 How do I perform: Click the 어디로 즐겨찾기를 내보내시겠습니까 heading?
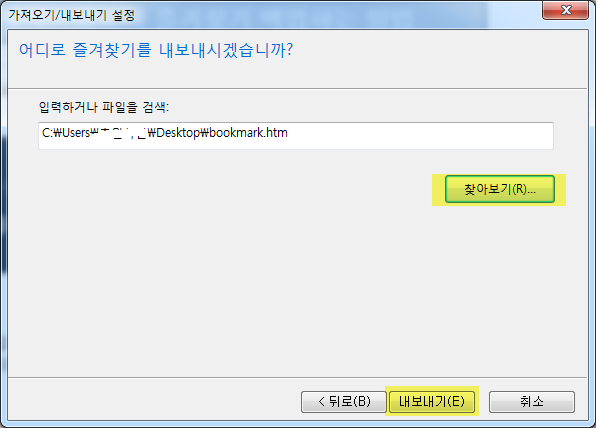(156, 50)
